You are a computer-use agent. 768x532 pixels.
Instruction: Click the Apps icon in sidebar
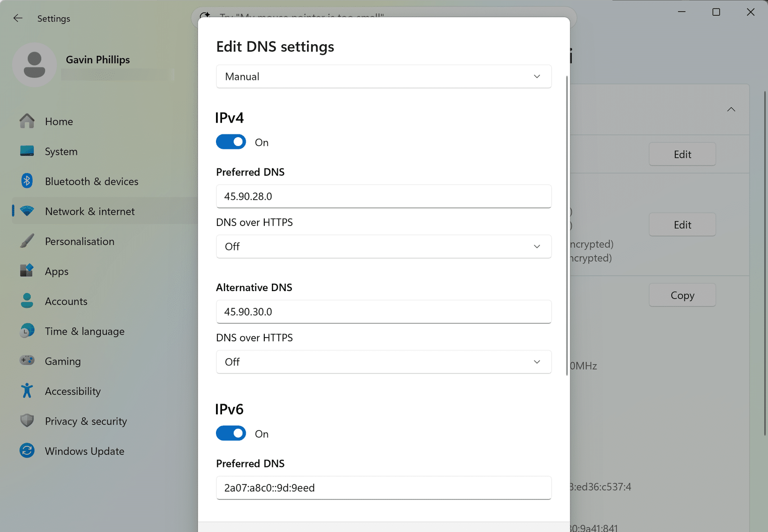[x=27, y=271]
